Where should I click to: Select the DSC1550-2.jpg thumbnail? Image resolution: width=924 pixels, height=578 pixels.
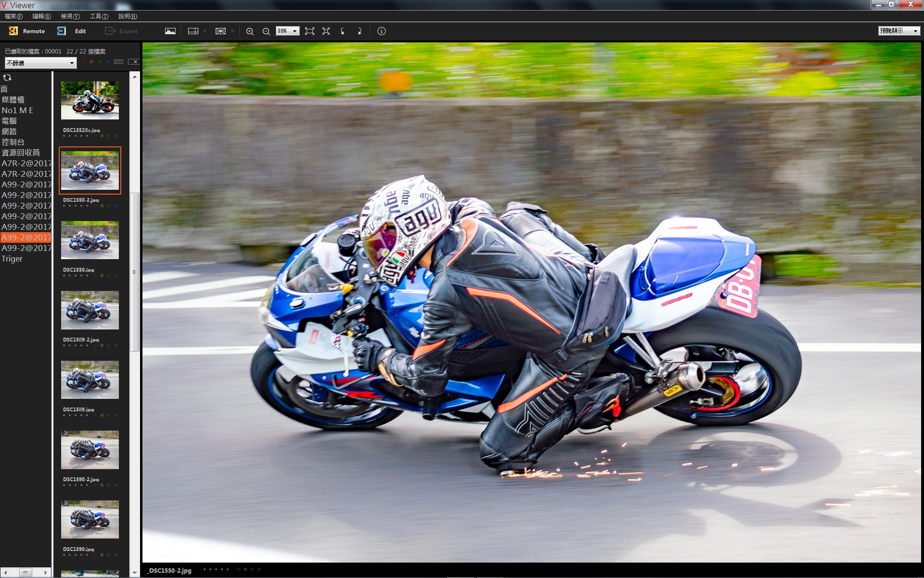(x=90, y=171)
